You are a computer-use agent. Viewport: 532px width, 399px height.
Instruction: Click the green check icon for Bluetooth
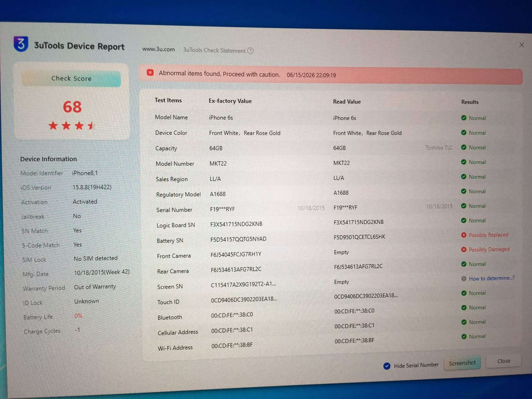coord(464,308)
